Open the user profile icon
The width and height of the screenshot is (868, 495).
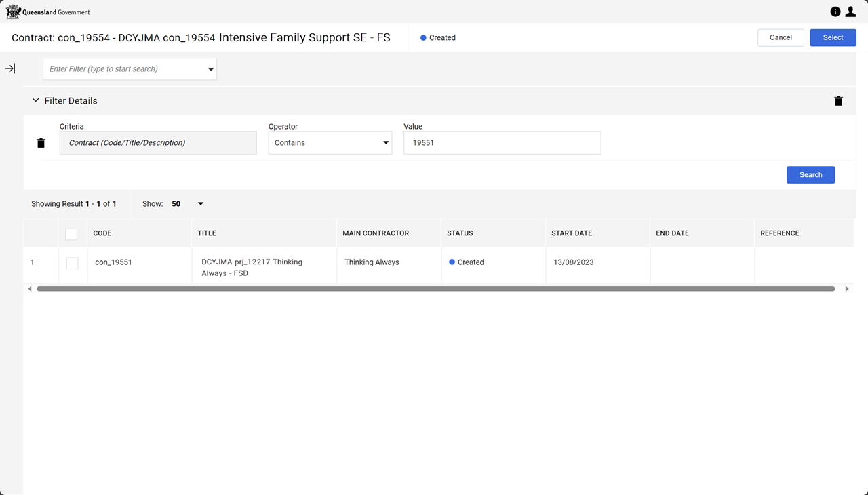click(x=850, y=12)
